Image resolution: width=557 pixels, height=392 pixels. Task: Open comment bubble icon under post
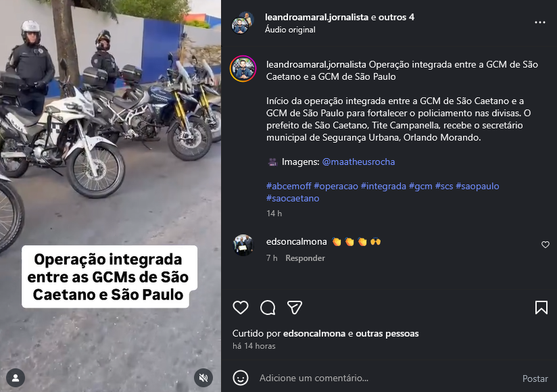point(268,308)
